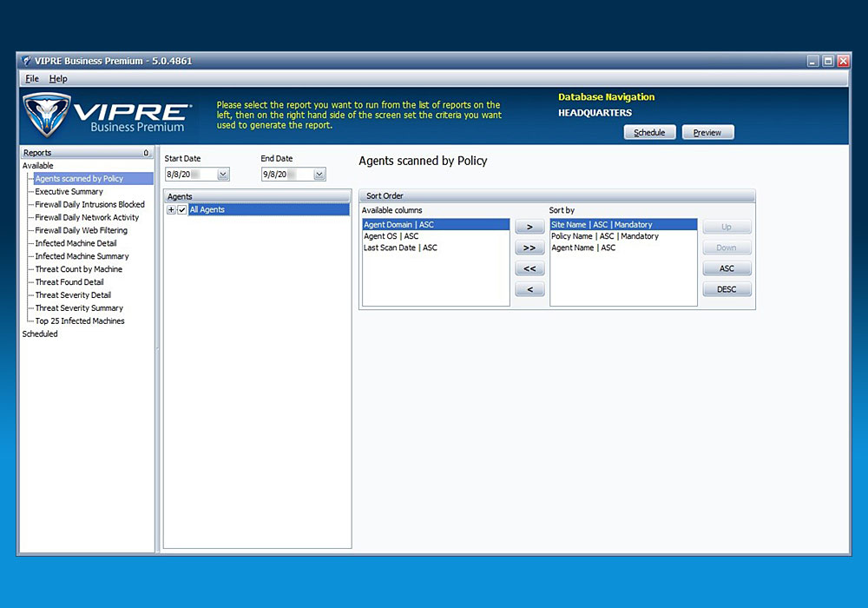
Task: Select the Executive Summary report
Action: 69,192
